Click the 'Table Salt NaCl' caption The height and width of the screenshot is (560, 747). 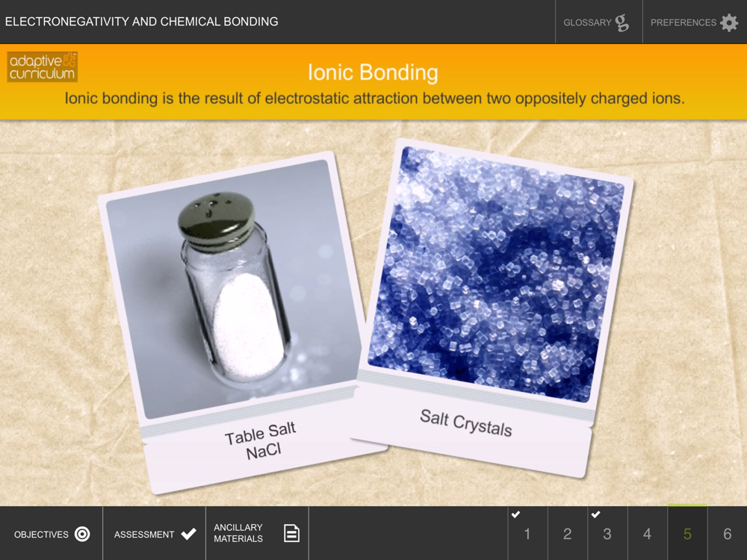pos(261,441)
